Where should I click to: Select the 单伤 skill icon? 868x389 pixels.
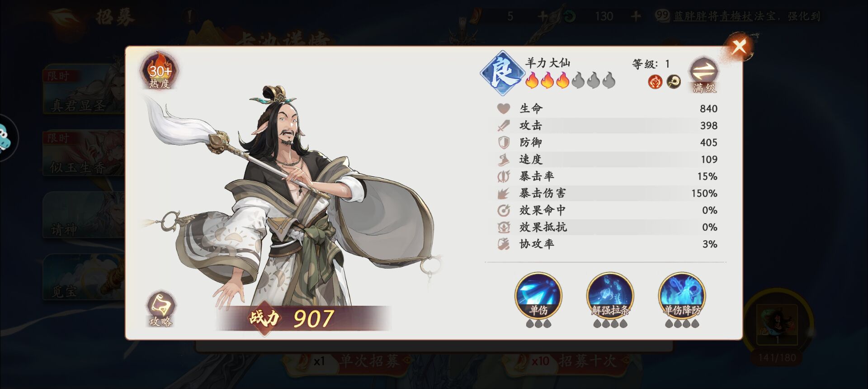[538, 295]
